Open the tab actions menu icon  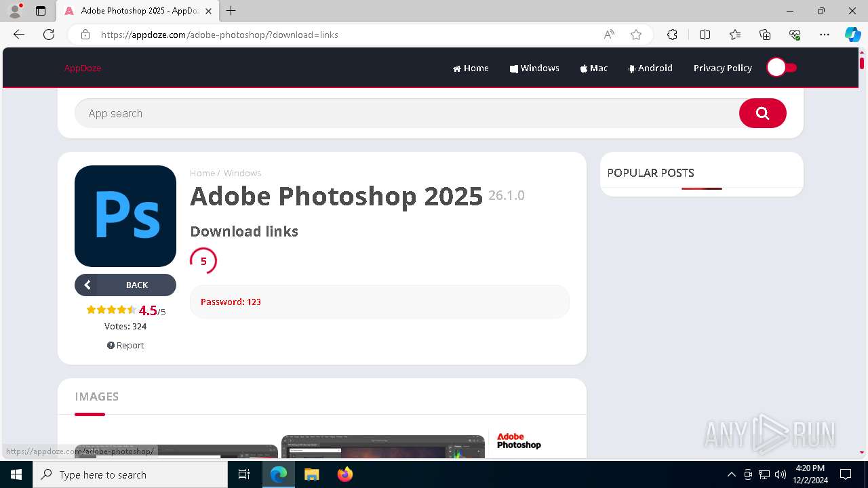pos(41,11)
